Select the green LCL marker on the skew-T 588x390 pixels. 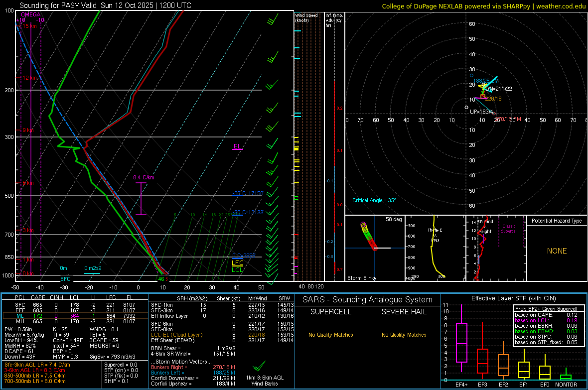[237, 269]
